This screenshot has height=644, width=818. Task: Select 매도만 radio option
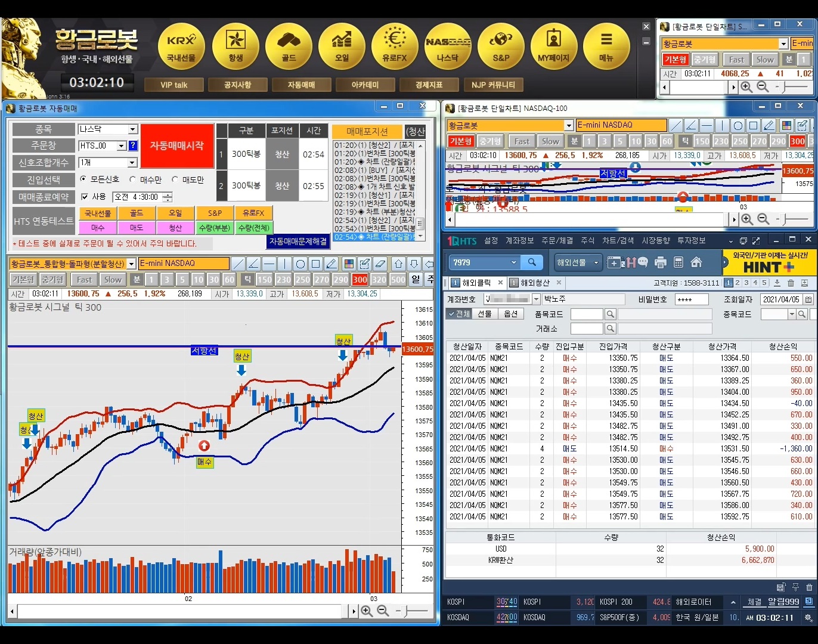click(x=175, y=179)
